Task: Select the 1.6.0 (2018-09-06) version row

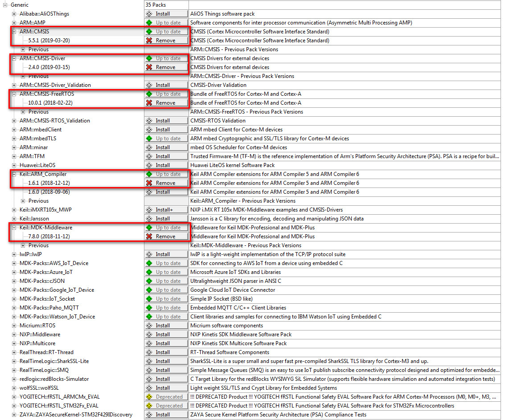Action: point(49,192)
